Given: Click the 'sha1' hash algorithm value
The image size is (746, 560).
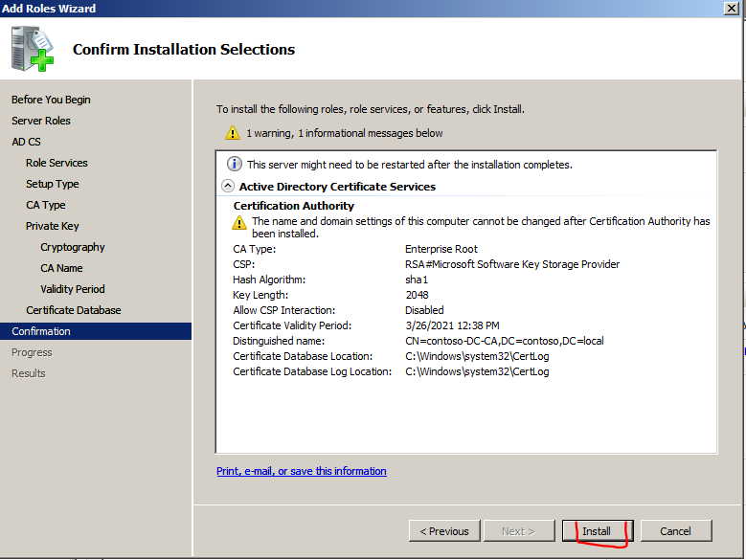Looking at the screenshot, I should click(x=417, y=280).
